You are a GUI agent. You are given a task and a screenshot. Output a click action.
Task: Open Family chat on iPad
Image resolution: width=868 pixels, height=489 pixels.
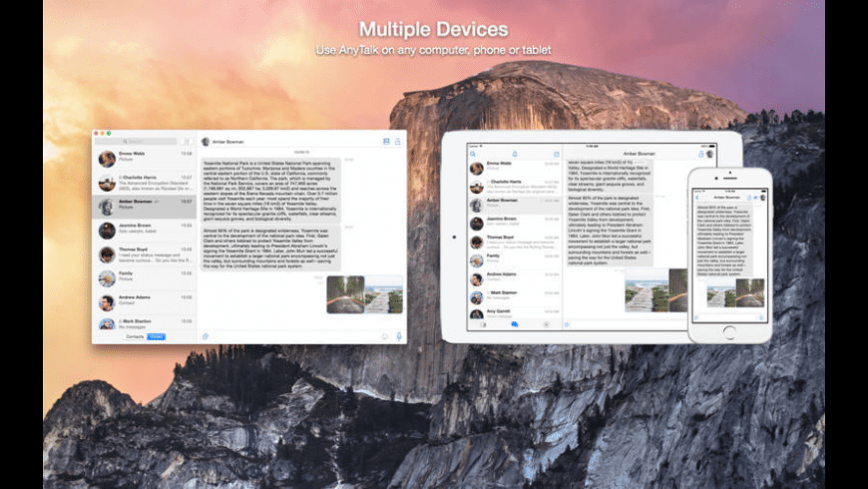pyautogui.click(x=515, y=259)
